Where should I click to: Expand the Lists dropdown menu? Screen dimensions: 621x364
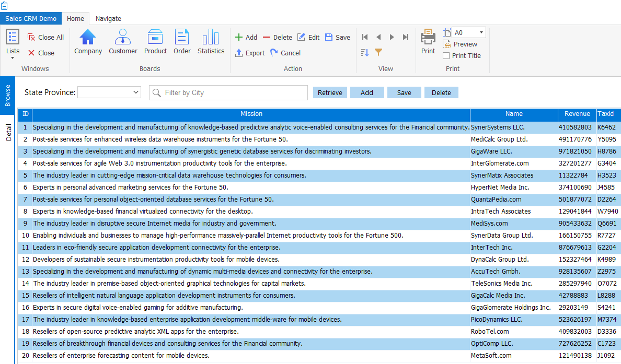pos(13,57)
